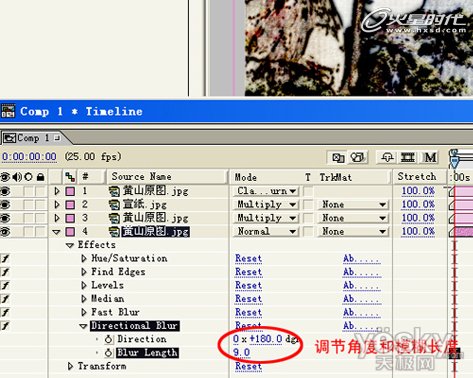Expand the Median effect
473x378 pixels.
coord(84,299)
